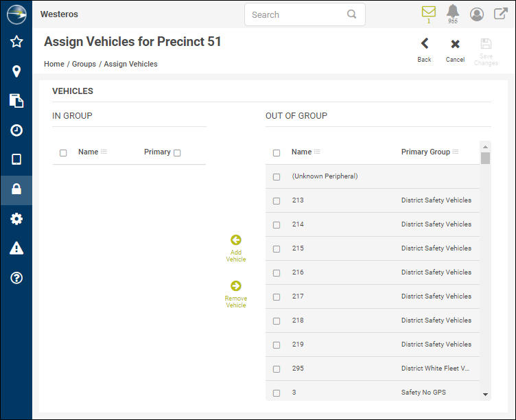Open the mail messages envelope icon
516x420 pixels.
429,12
